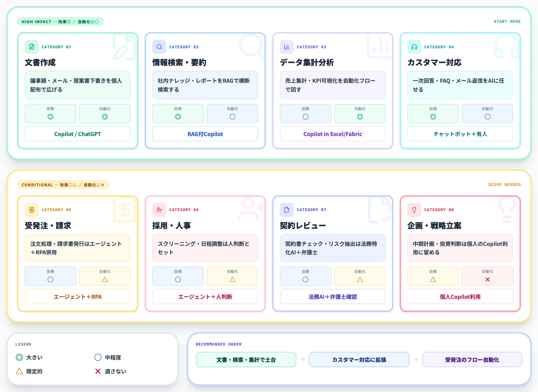Click the 受発注・請求 title
This screenshot has width=538, height=392.
[48, 225]
